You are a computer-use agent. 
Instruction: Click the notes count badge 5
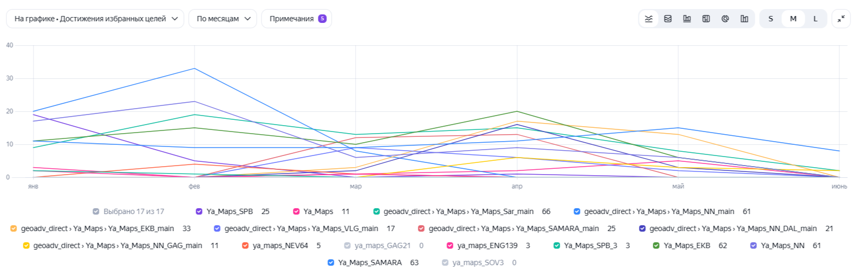point(322,19)
